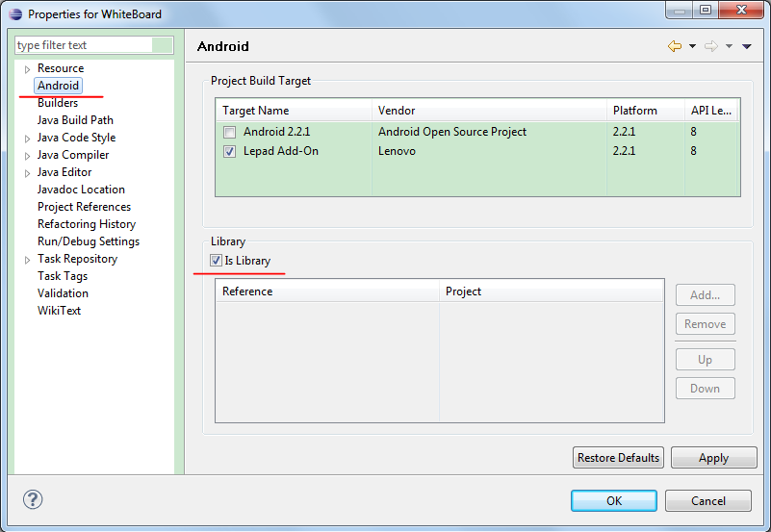Select the Java Editor item
Screen dimensions: 771x532
(x=64, y=172)
